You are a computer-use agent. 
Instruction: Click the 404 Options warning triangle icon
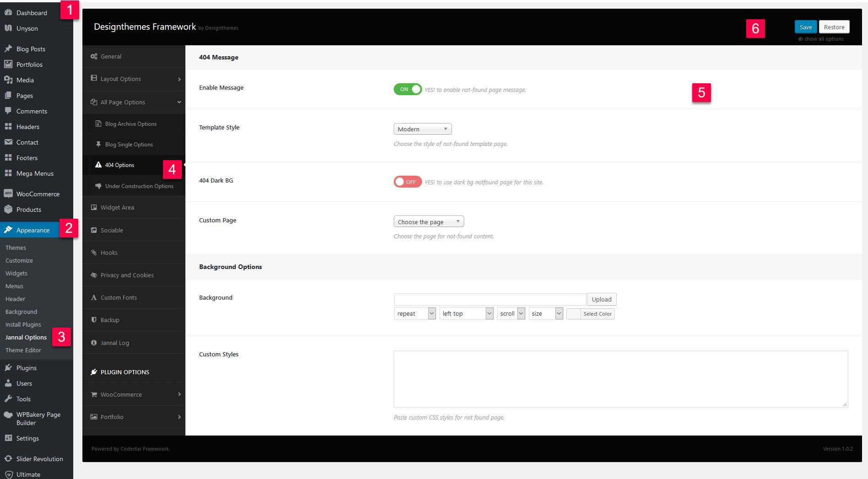click(x=98, y=165)
